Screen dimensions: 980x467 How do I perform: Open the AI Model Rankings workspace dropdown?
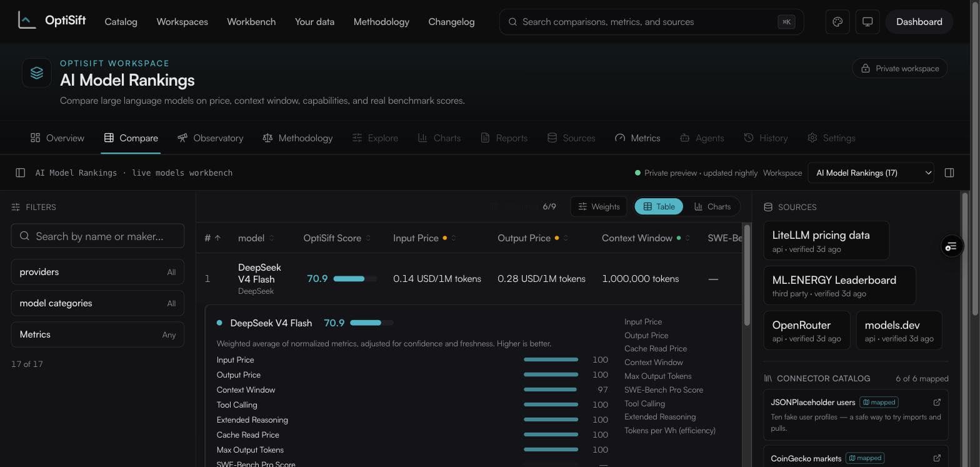(x=871, y=173)
